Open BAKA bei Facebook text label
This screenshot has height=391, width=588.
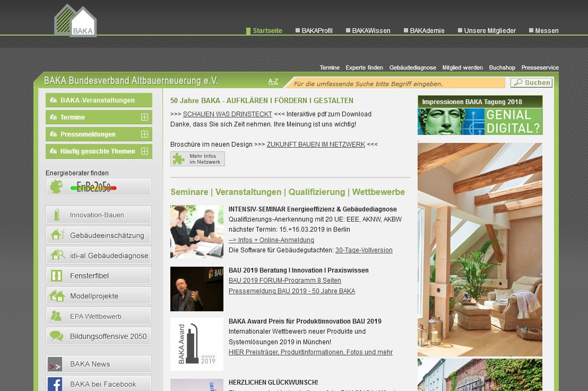coord(103,384)
